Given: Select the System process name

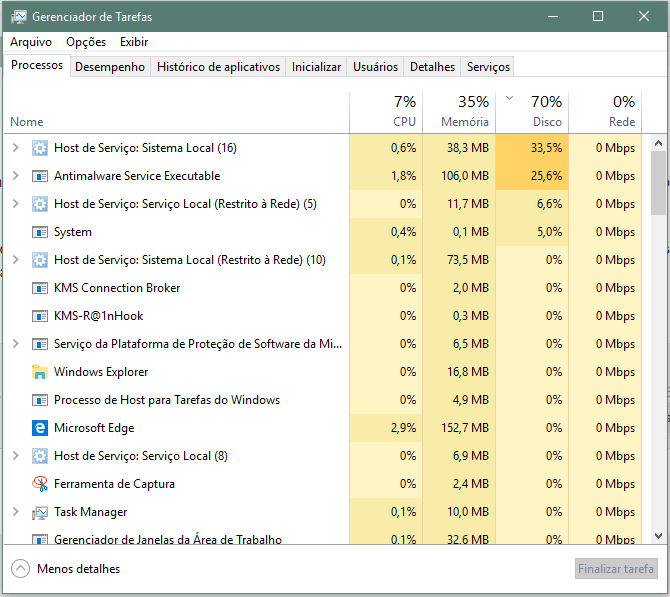Looking at the screenshot, I should (73, 232).
